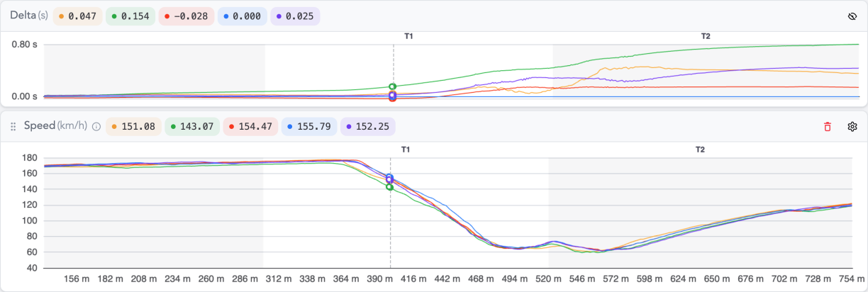Delete the Speed chart with trash icon
868x292 pixels.
828,127
